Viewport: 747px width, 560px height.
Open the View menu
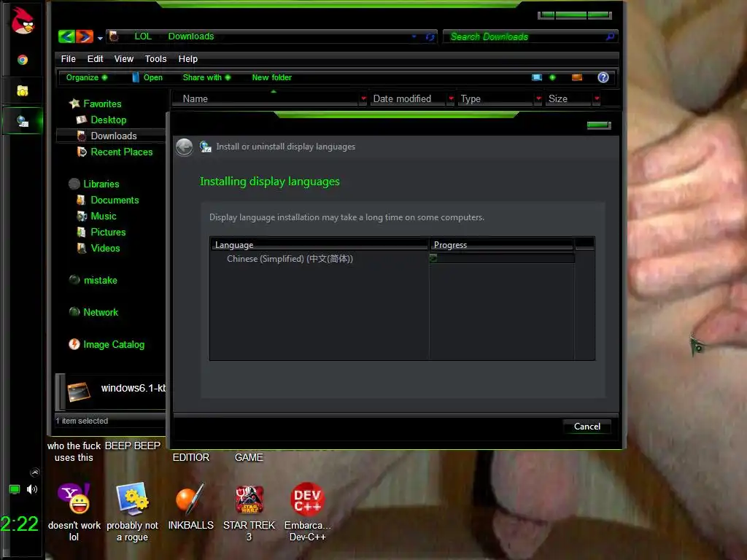123,58
